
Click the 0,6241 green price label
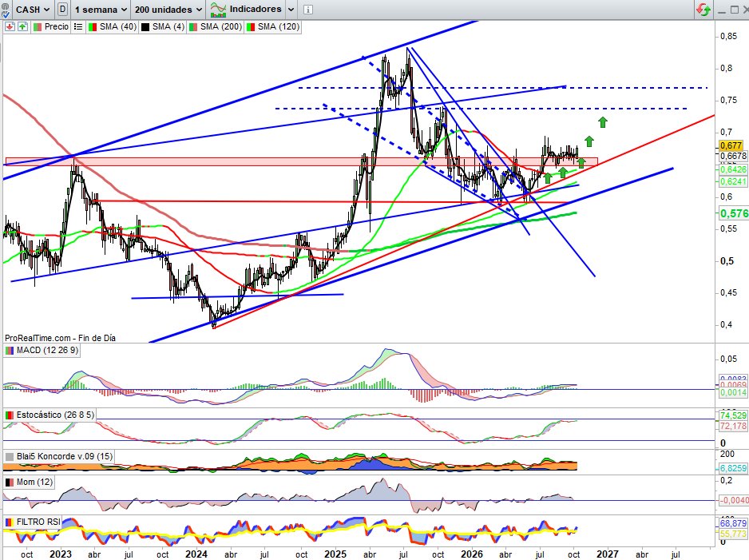(x=733, y=181)
